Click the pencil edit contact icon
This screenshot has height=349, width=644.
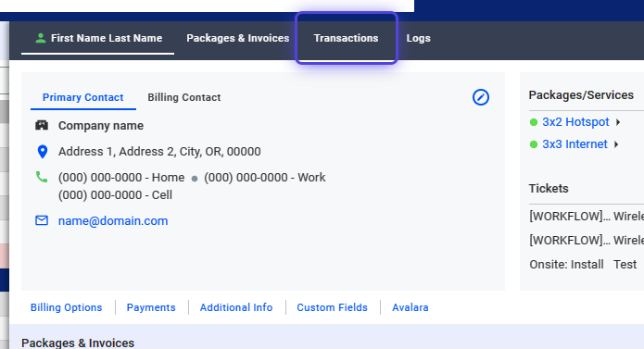481,97
